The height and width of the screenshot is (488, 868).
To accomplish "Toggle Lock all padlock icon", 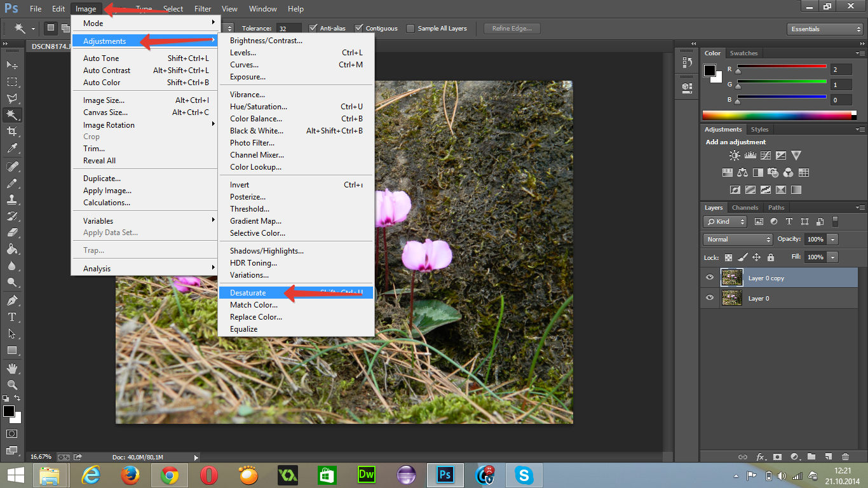I will pyautogui.click(x=771, y=257).
